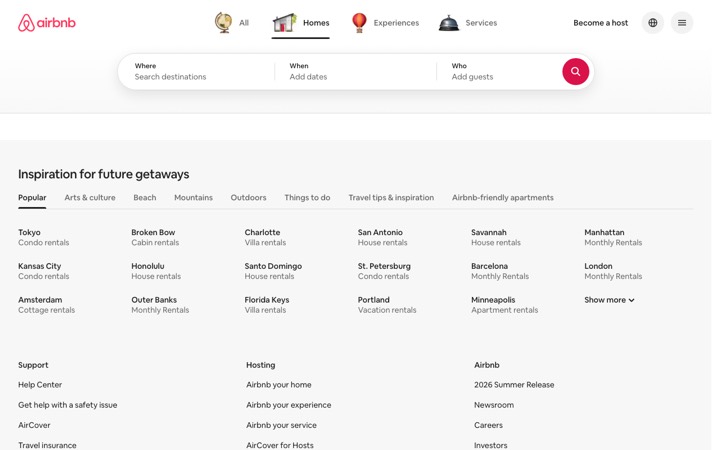Select the Homes category label
Screen dimensions: 720x450
tap(316, 23)
